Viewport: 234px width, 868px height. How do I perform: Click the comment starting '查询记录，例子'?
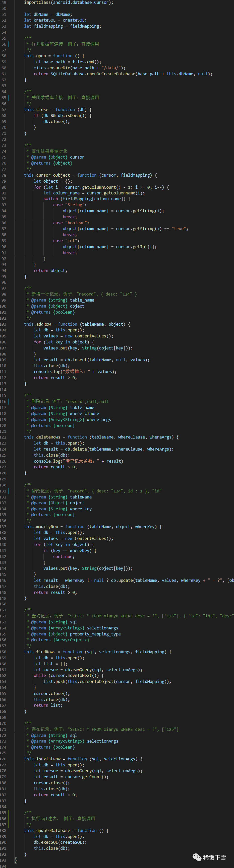[133, 616]
